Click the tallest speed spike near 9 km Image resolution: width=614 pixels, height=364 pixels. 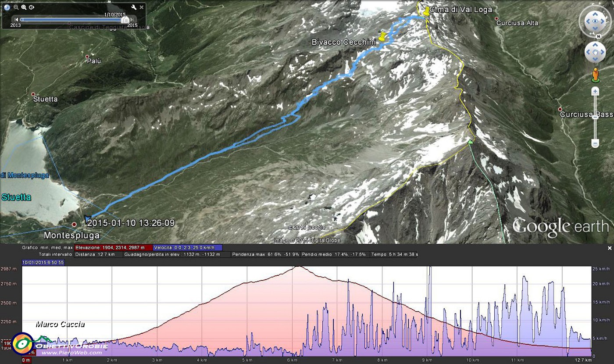429,268
